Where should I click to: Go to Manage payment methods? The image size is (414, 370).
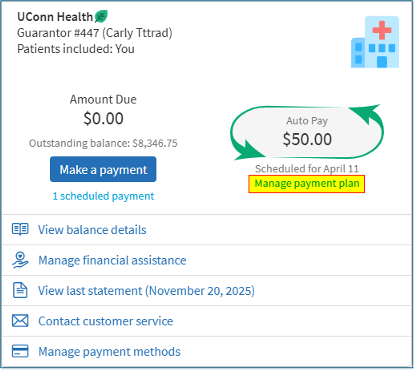109,352
